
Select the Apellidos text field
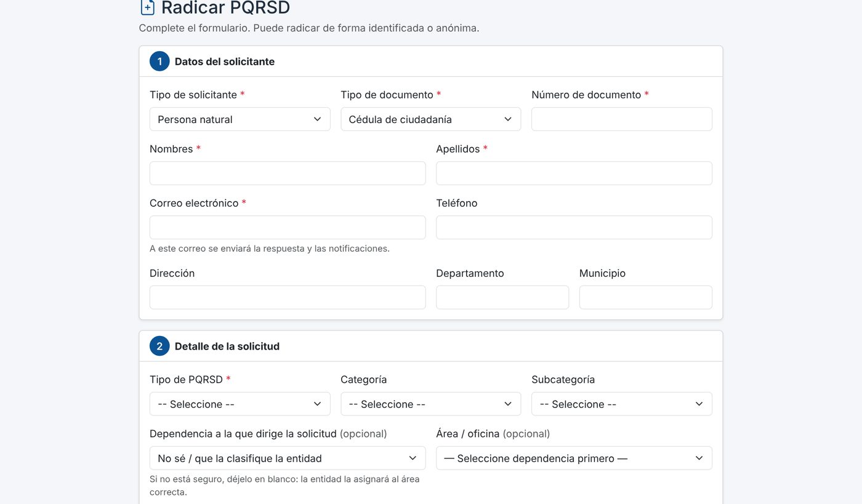point(574,174)
